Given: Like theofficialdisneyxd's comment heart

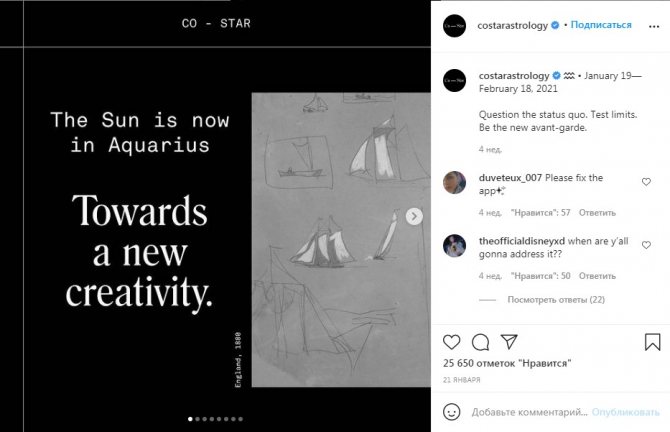Looking at the screenshot, I should click(646, 245).
